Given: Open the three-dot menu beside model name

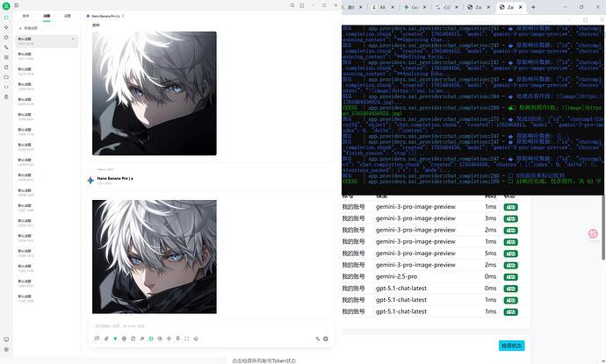Looking at the screenshot, I should 123,16.
